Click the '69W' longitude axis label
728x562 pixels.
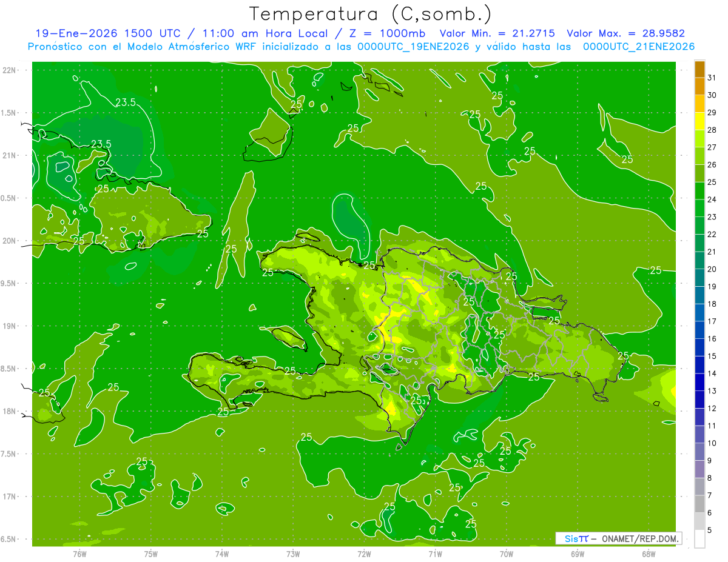click(x=577, y=554)
